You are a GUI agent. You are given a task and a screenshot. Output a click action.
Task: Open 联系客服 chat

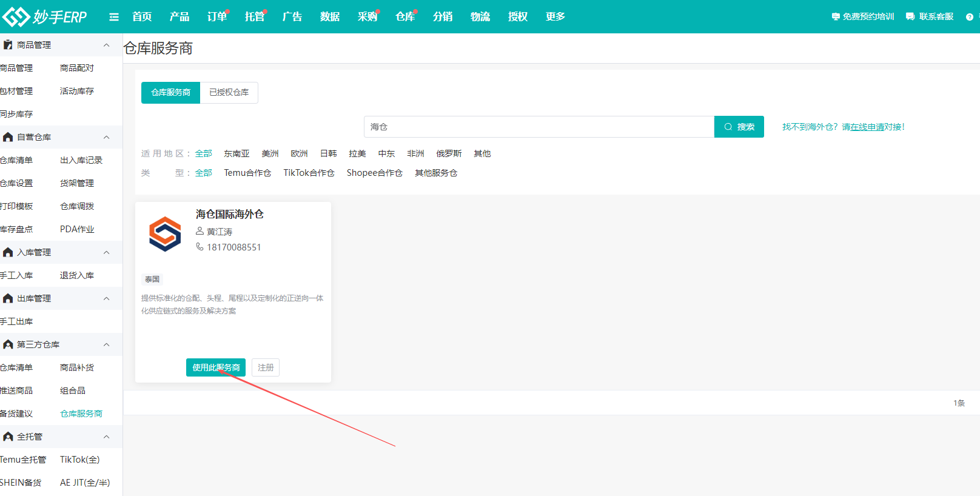pos(930,17)
